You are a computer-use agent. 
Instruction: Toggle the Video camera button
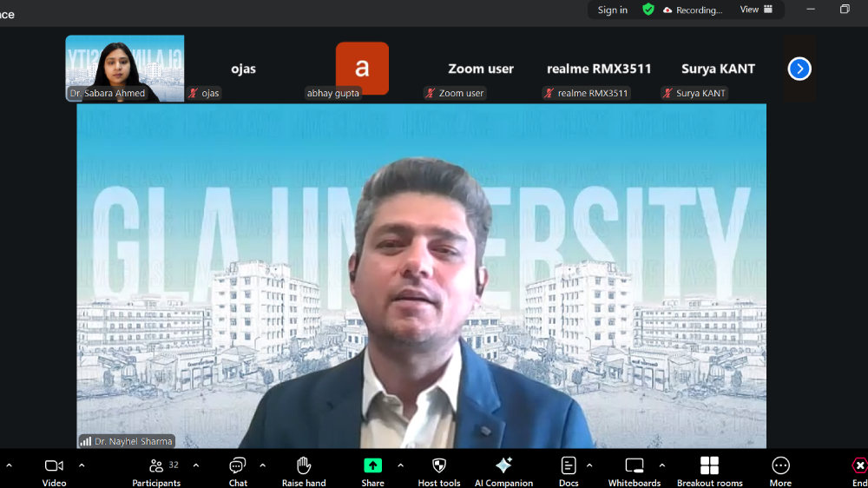54,472
